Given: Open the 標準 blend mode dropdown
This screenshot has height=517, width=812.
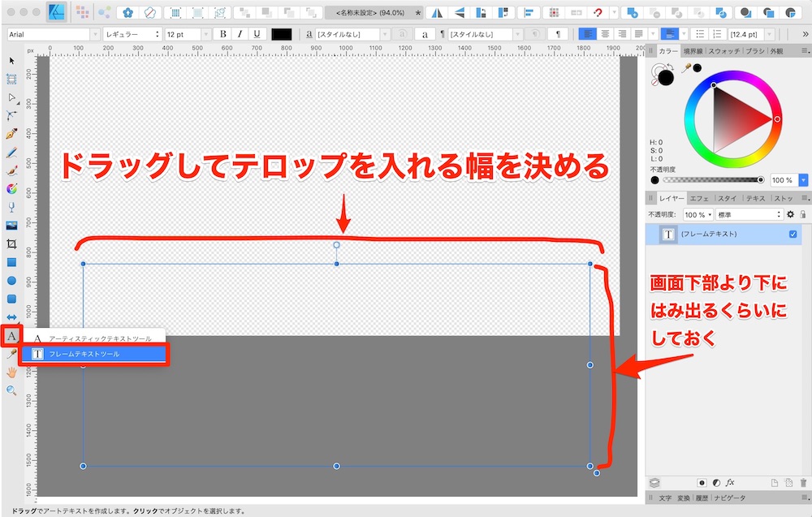Looking at the screenshot, I should click(x=749, y=214).
